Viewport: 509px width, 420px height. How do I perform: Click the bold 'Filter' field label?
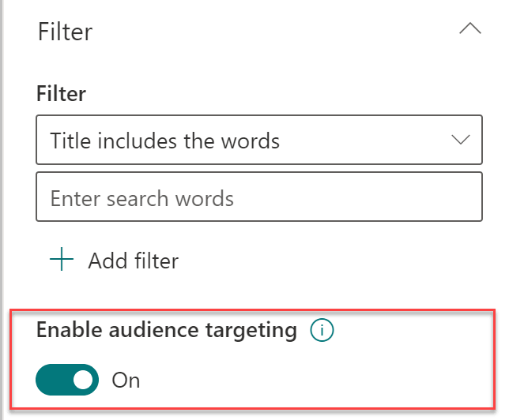(61, 94)
